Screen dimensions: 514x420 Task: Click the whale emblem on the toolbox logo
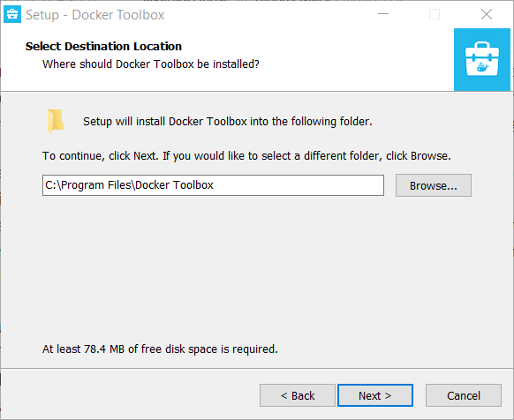click(482, 67)
